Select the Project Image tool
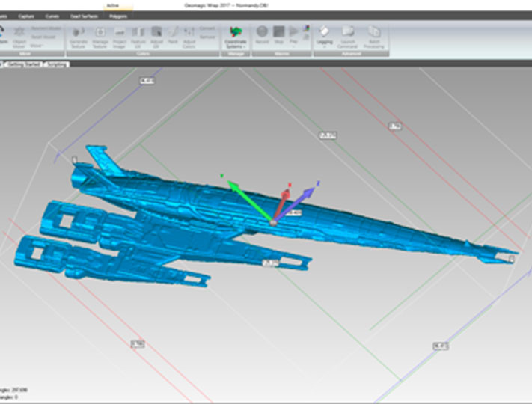The height and width of the screenshot is (404, 532). coord(120,34)
